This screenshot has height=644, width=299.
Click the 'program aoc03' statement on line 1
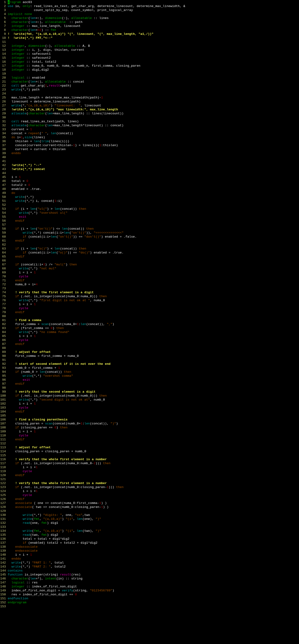[x=20, y=2]
